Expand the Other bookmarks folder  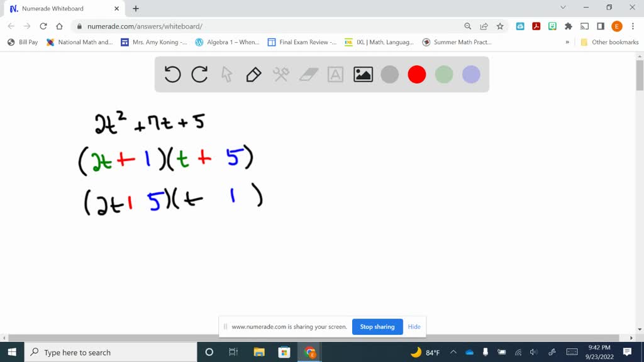coord(615,42)
